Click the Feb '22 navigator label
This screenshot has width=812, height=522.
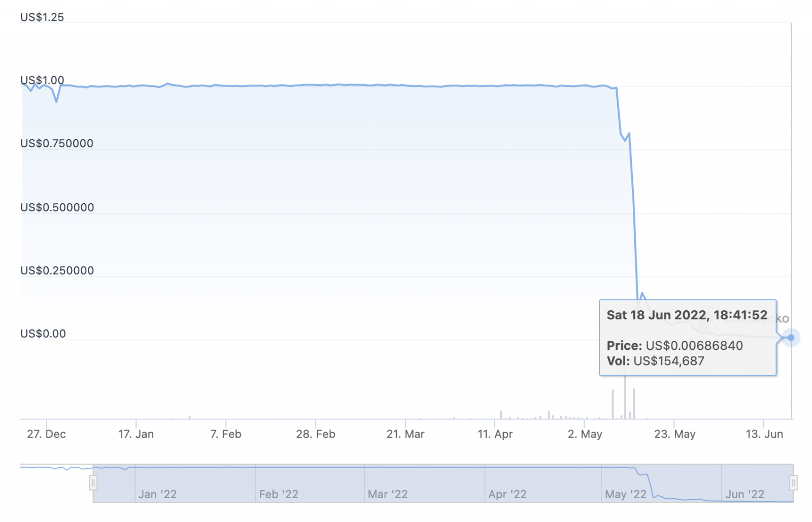coord(279,494)
